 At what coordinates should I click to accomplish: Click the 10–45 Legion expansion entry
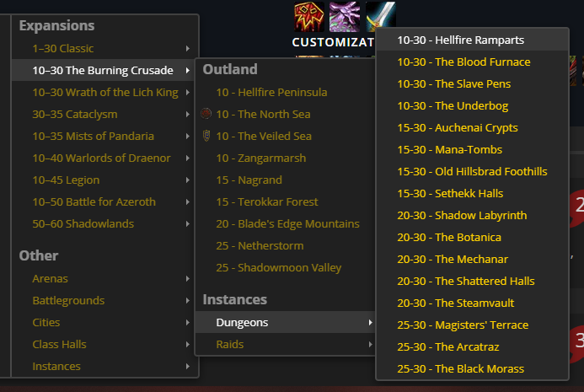[x=66, y=180]
